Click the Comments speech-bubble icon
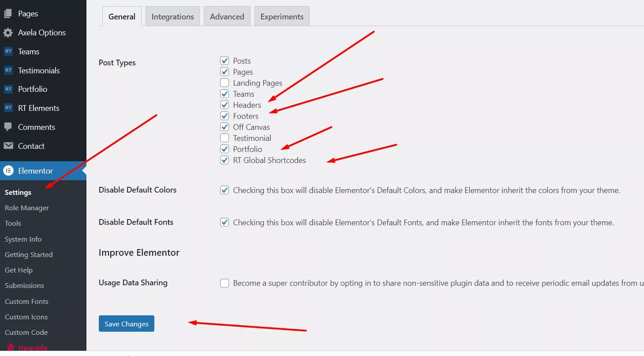Image resolution: width=644 pixels, height=356 pixels. [9, 127]
